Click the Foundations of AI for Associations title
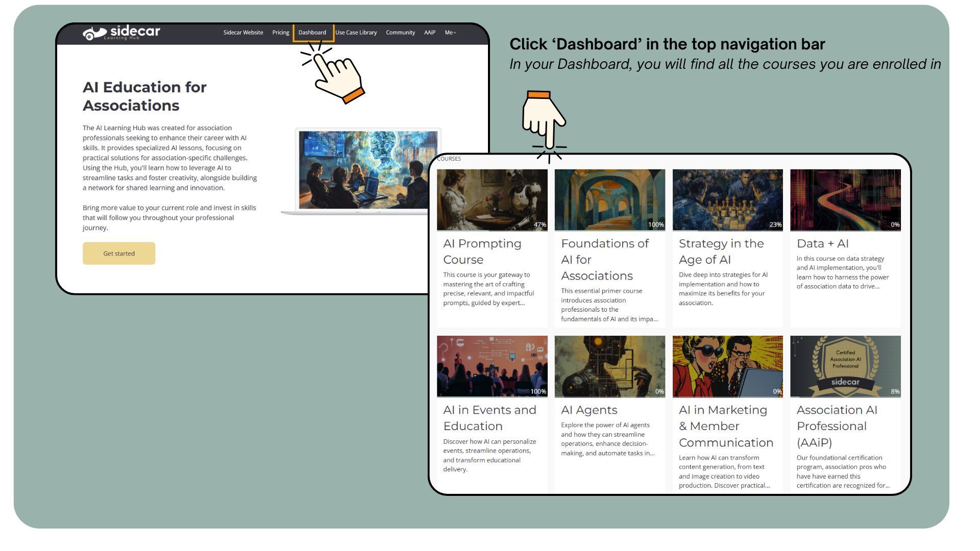 [x=604, y=260]
